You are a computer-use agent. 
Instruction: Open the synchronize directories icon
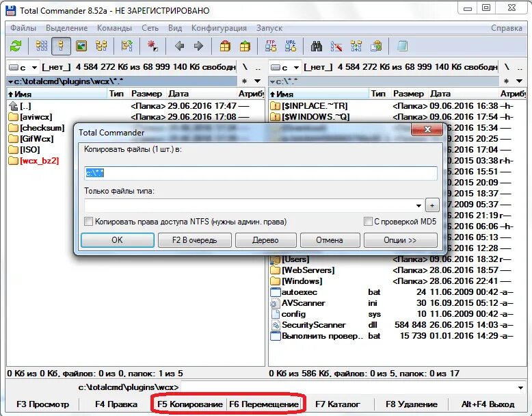pyautogui.click(x=356, y=46)
